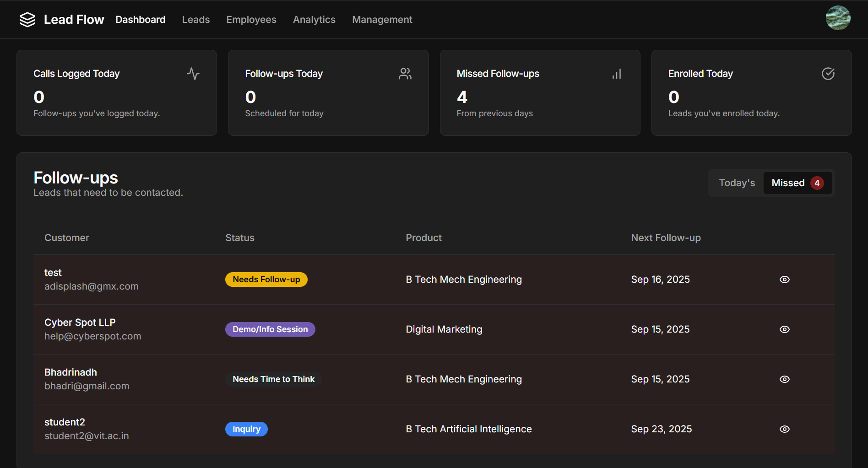Navigate to the Analytics tab

point(314,19)
